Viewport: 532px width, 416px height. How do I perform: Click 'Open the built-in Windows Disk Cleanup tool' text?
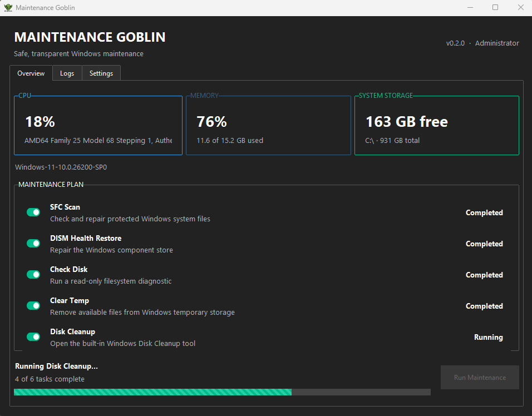point(123,344)
